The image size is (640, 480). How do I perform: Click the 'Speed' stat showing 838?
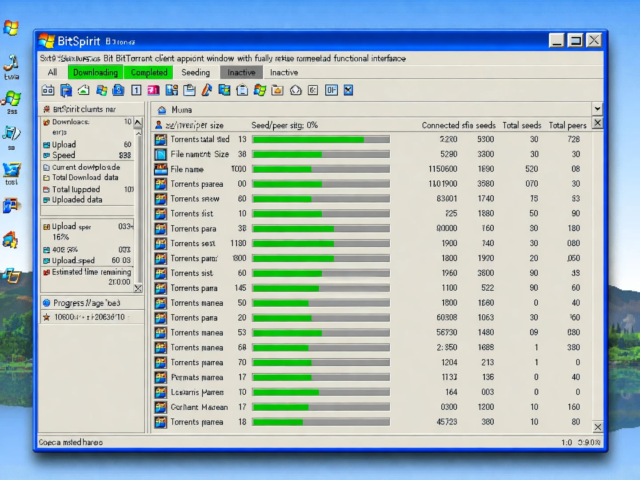tap(87, 155)
